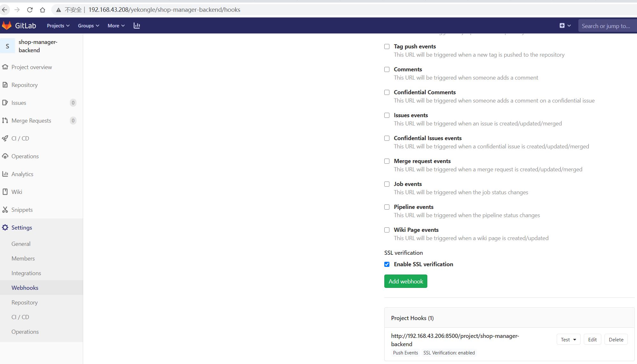Click the CI / CD rocket icon
This screenshot has width=637, height=364.
[x=5, y=139]
